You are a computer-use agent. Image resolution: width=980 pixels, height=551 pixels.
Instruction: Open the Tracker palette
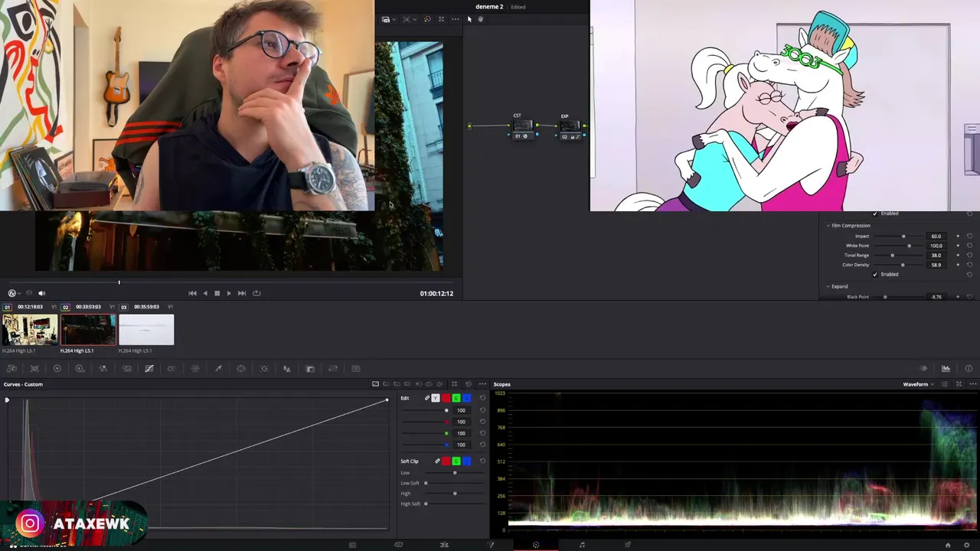coord(264,368)
